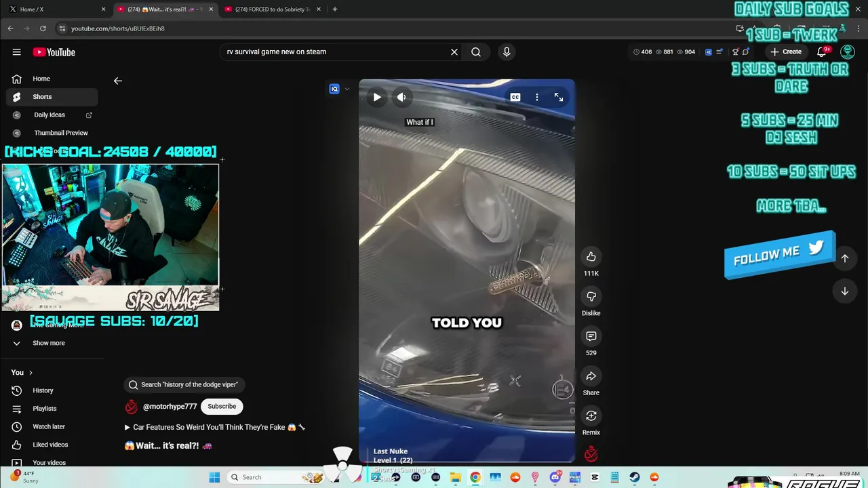Screen dimensions: 868x488
Task: Open CapCut from the taskbar
Action: click(x=595, y=477)
